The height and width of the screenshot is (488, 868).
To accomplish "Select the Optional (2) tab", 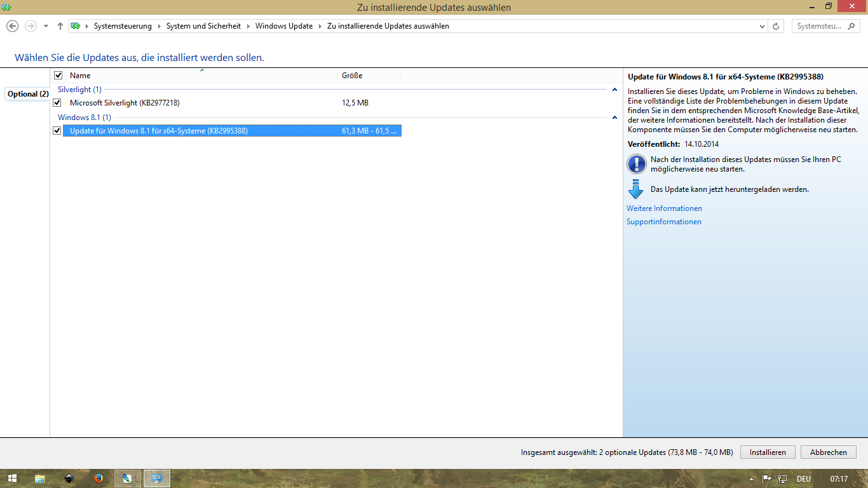I will click(28, 94).
